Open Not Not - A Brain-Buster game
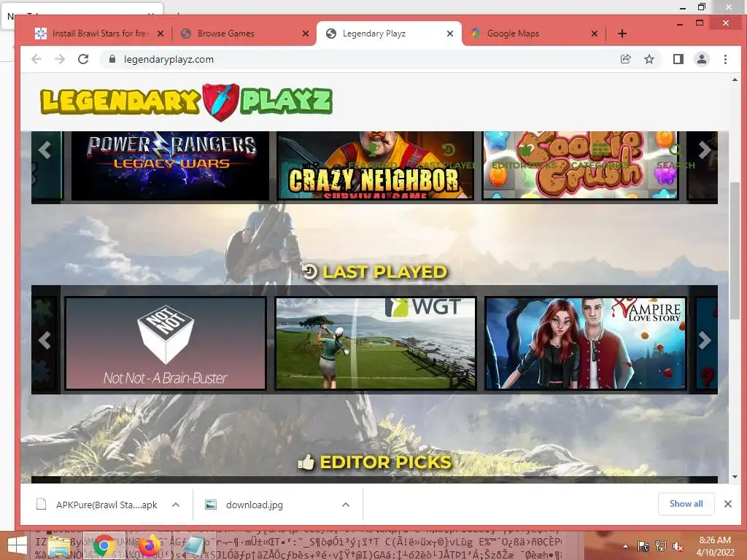This screenshot has width=747, height=560. [x=166, y=343]
